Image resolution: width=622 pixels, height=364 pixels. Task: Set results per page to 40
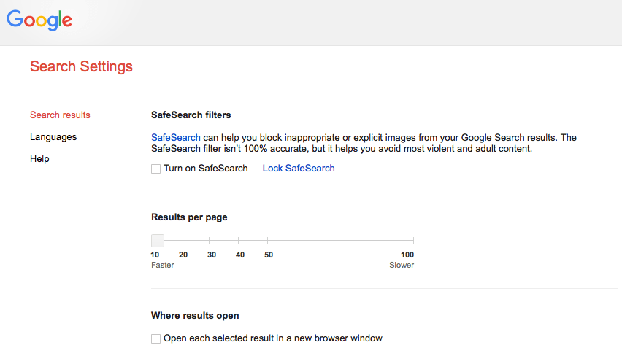point(239,240)
